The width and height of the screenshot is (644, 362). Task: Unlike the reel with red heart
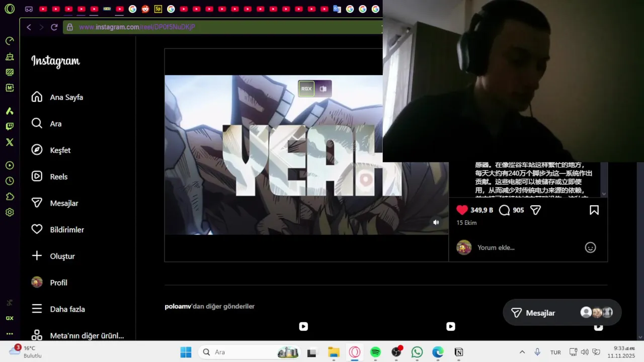462,210
